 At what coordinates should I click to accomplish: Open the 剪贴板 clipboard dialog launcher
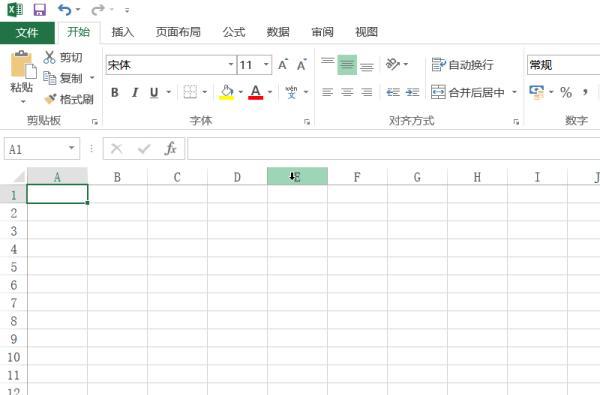coord(95,122)
